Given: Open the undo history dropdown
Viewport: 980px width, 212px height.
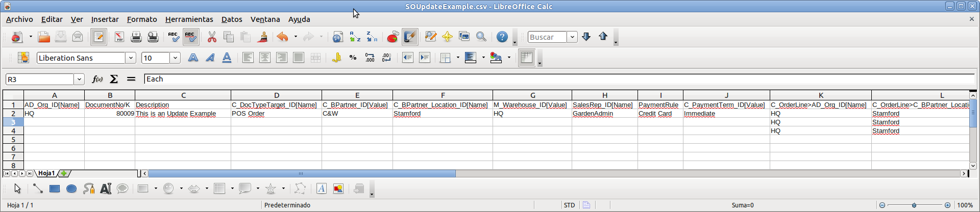Looking at the screenshot, I should (296, 37).
